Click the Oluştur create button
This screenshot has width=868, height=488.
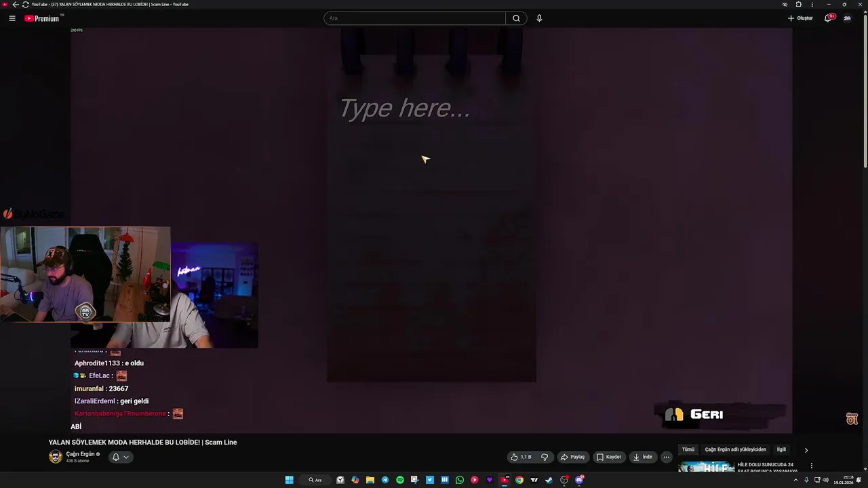[x=800, y=18]
